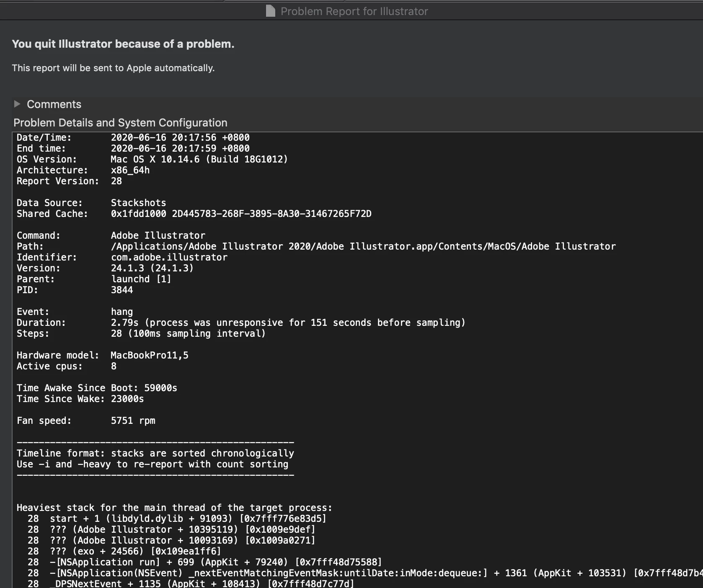Click the document icon in title bar
Screen dimensions: 703x588
pos(271,11)
